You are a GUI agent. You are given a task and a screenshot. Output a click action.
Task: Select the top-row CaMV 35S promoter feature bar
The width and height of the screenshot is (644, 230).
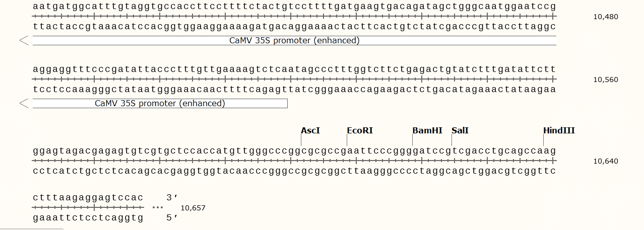pyautogui.click(x=294, y=40)
